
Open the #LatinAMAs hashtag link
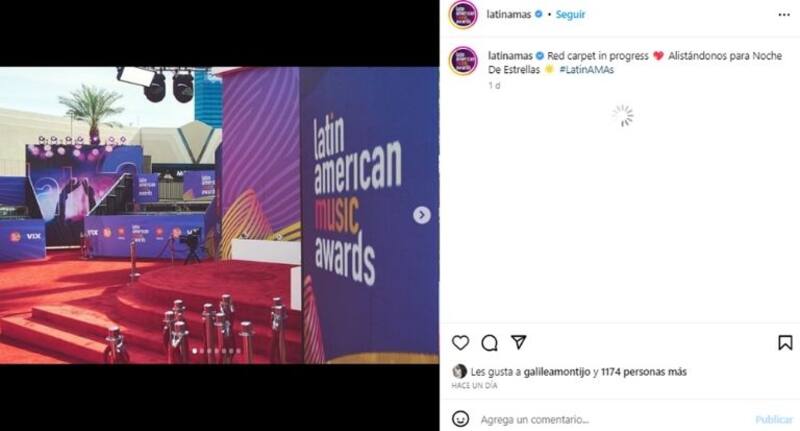(586, 70)
